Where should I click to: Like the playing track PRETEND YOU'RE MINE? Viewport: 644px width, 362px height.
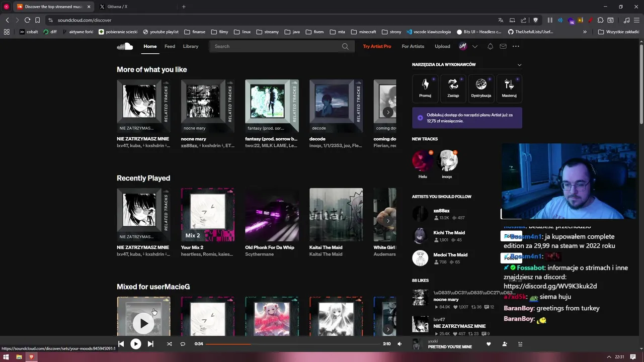tap(488, 344)
